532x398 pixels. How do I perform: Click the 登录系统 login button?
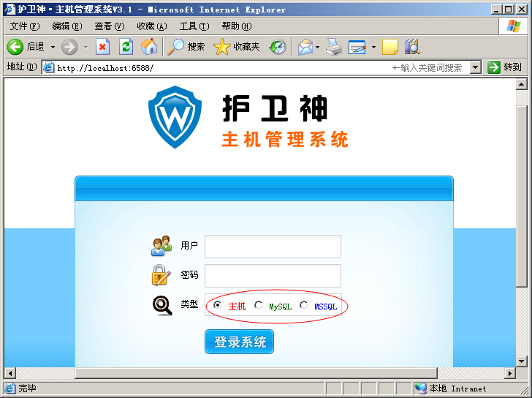coord(239,342)
